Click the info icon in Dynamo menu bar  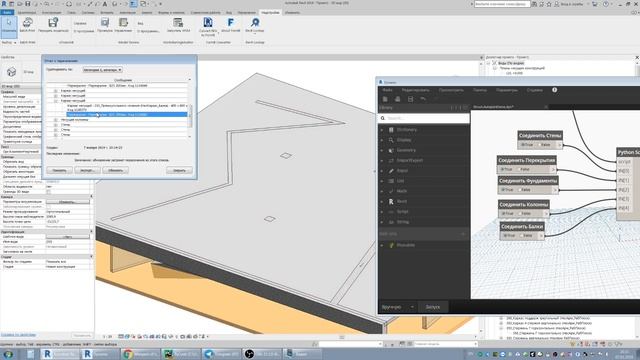[555, 90]
